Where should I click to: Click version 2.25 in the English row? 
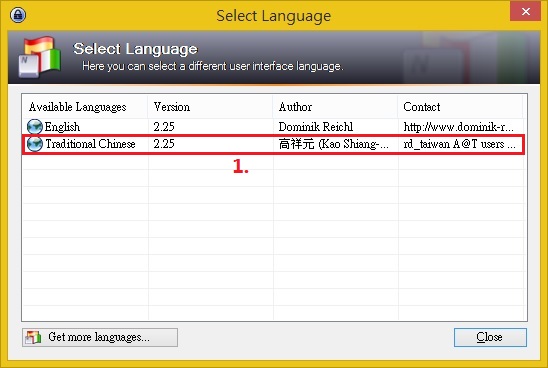[164, 127]
